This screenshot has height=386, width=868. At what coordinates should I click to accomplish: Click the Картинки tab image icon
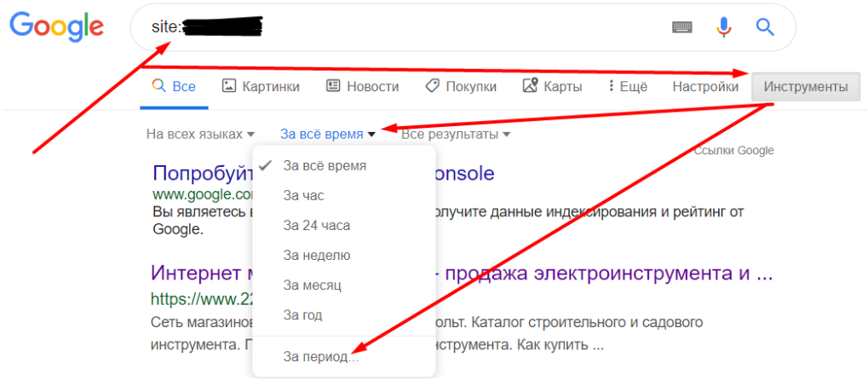click(x=228, y=86)
